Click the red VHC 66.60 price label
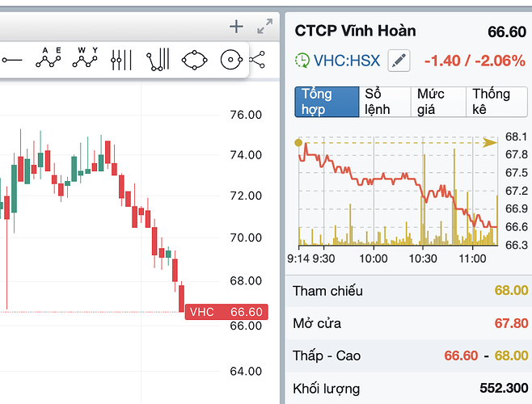Image resolution: width=532 pixels, height=404 pixels. point(225,312)
